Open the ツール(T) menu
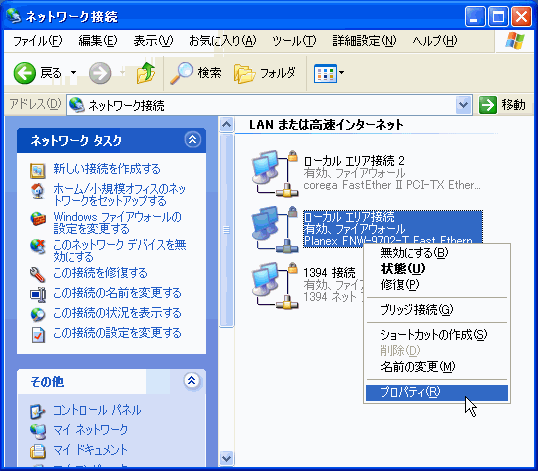This screenshot has height=471, width=538. click(294, 41)
